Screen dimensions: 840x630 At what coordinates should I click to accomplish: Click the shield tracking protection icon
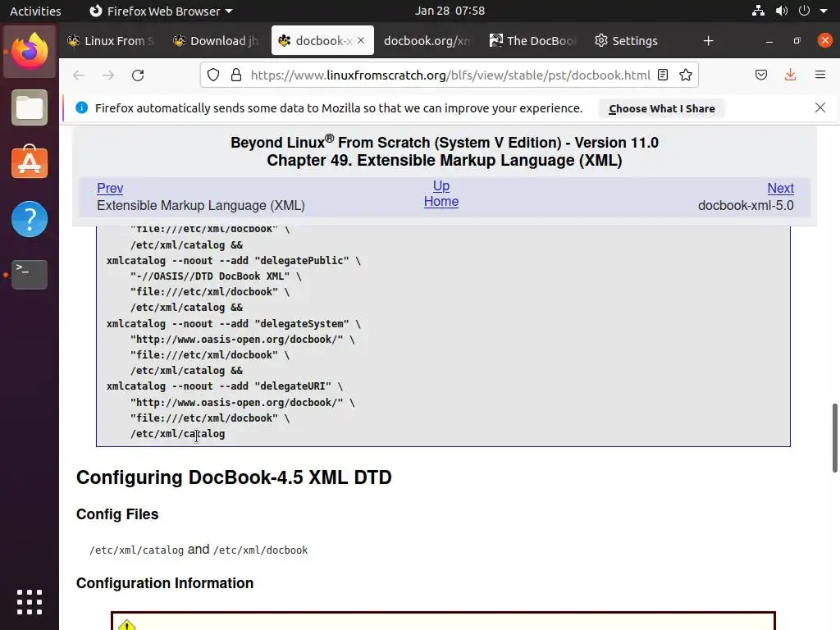pos(213,75)
